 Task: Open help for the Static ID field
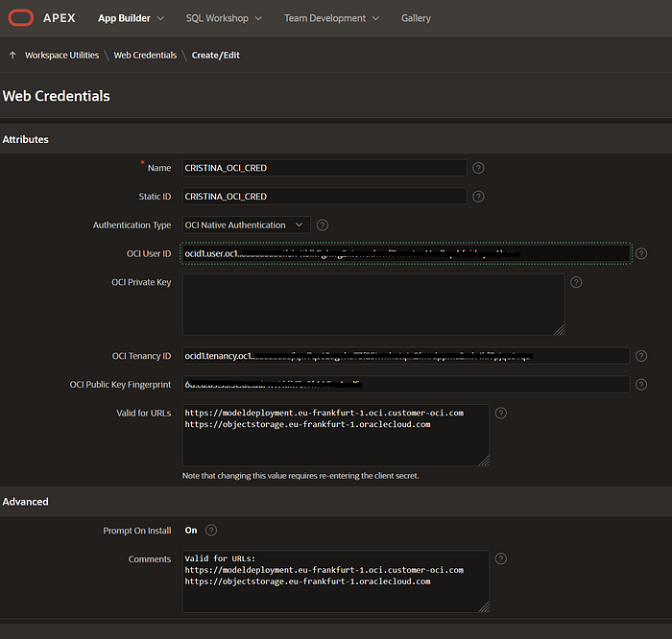coord(478,197)
